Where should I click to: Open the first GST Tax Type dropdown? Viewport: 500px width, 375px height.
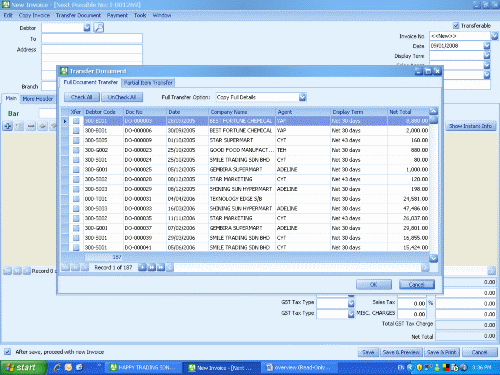click(x=351, y=303)
